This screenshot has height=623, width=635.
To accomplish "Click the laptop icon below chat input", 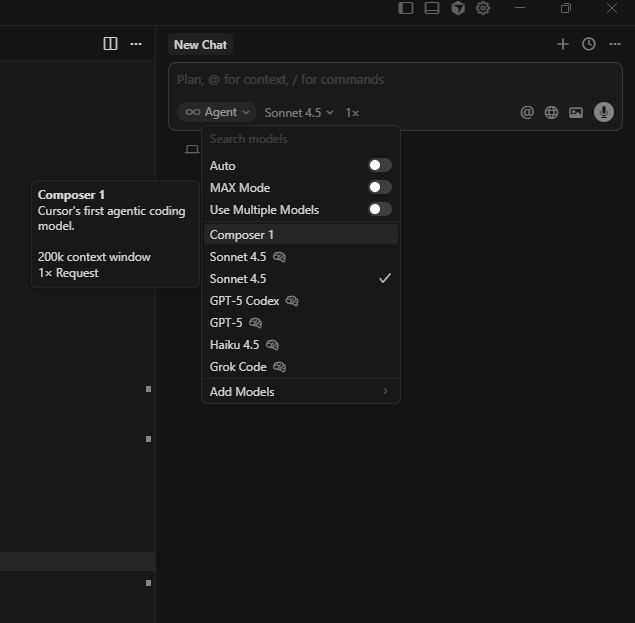I will click(192, 149).
